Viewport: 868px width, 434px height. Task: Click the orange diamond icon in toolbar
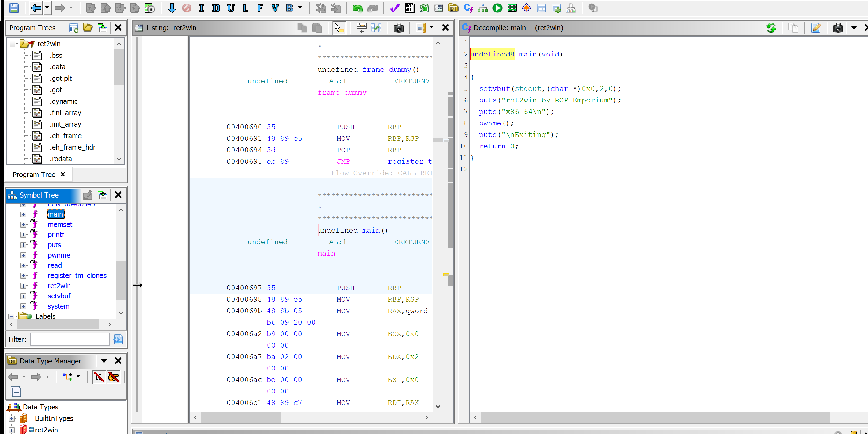click(x=527, y=8)
